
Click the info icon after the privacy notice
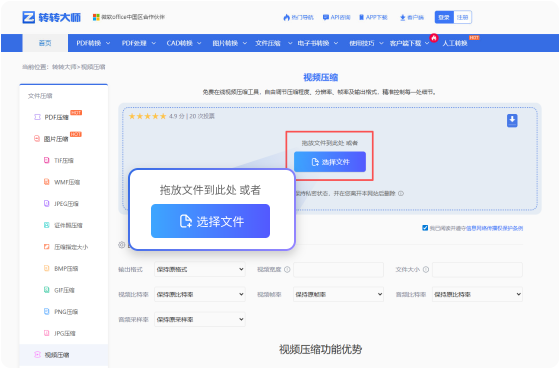coord(401,193)
